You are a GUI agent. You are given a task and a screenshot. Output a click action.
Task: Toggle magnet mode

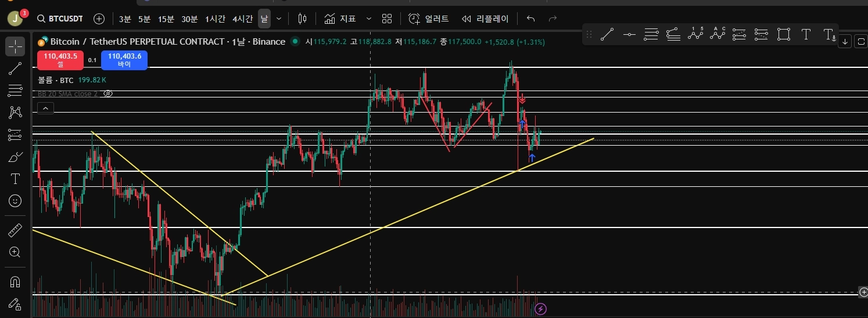click(x=15, y=282)
